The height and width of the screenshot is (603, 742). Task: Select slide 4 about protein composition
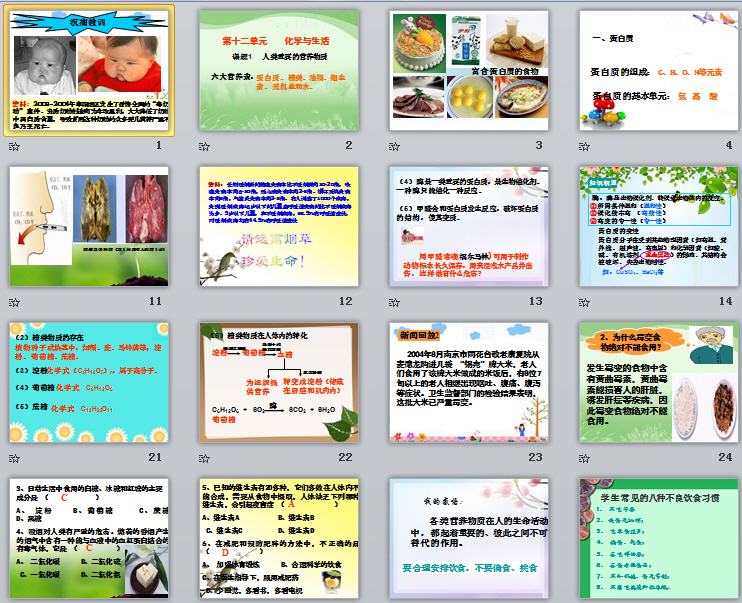[x=659, y=69]
